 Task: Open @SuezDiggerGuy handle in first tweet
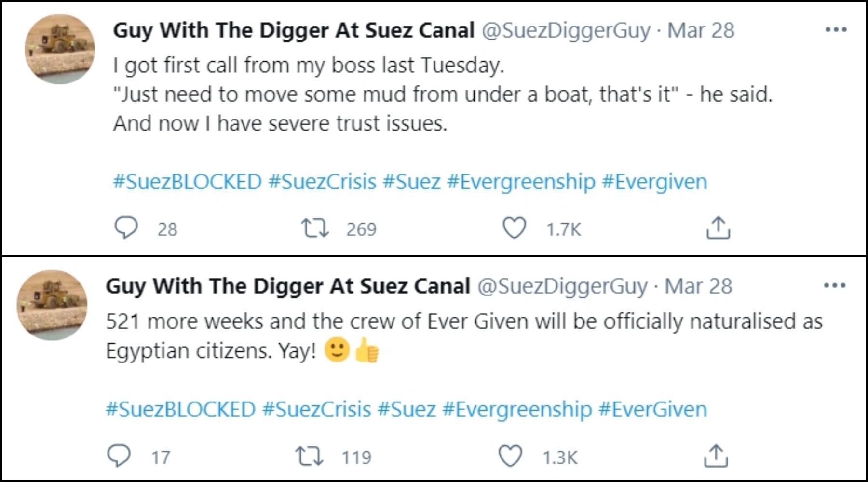566,31
